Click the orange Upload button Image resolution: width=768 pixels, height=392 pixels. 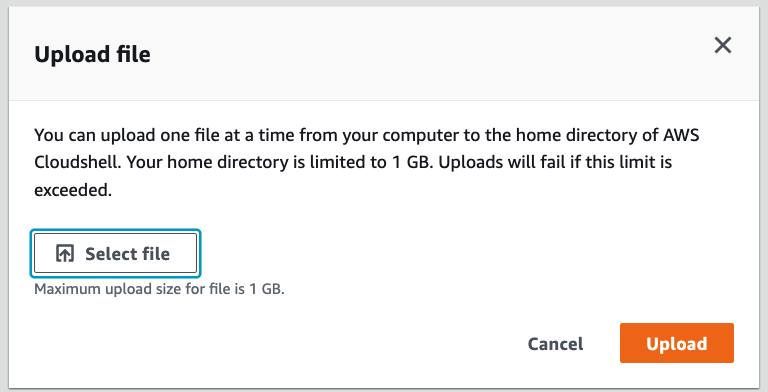click(x=676, y=343)
